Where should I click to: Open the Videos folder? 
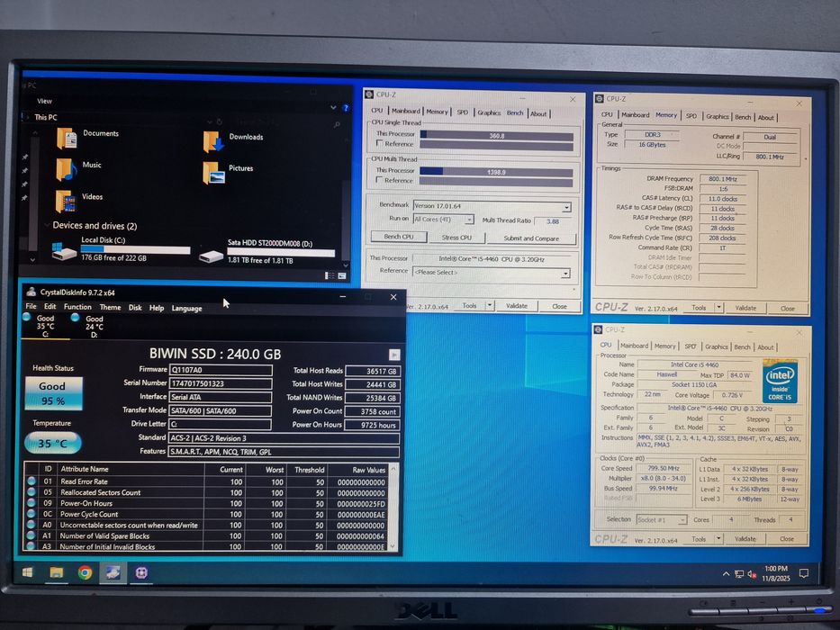point(78,201)
